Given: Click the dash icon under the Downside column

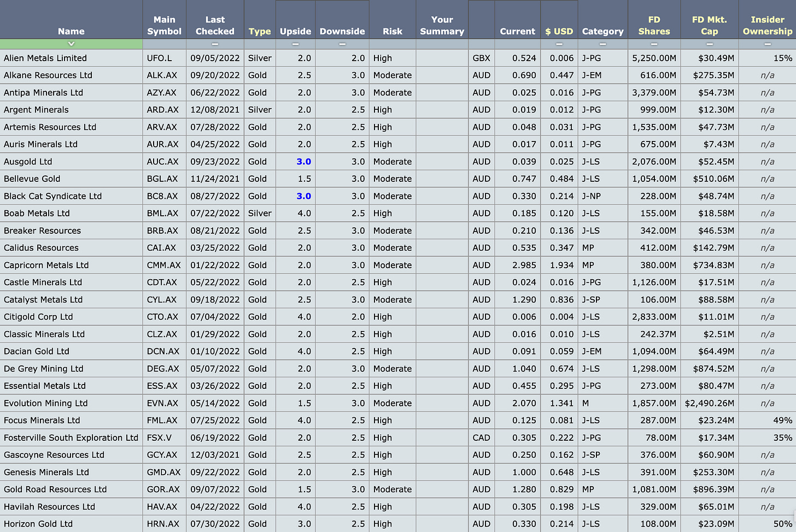Looking at the screenshot, I should (x=342, y=44).
